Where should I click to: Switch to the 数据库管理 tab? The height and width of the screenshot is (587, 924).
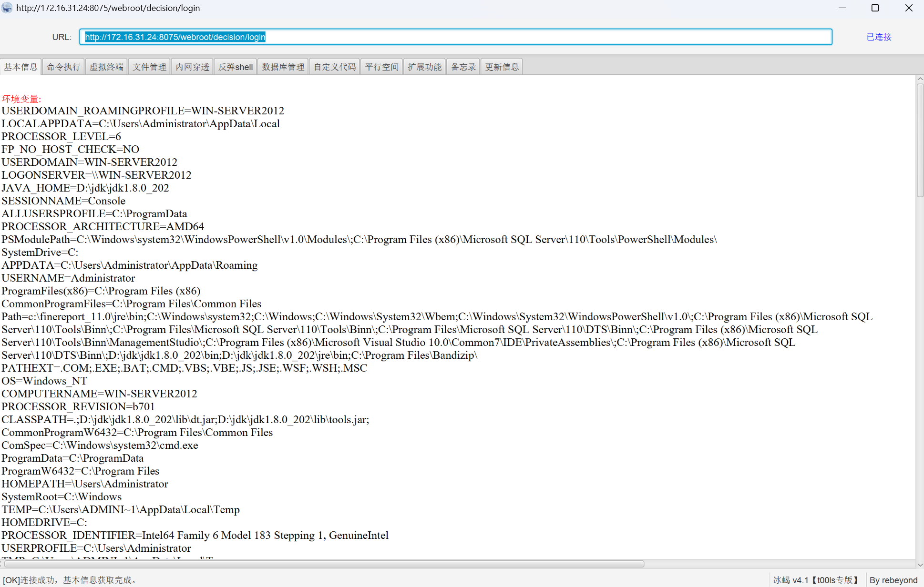(x=283, y=67)
